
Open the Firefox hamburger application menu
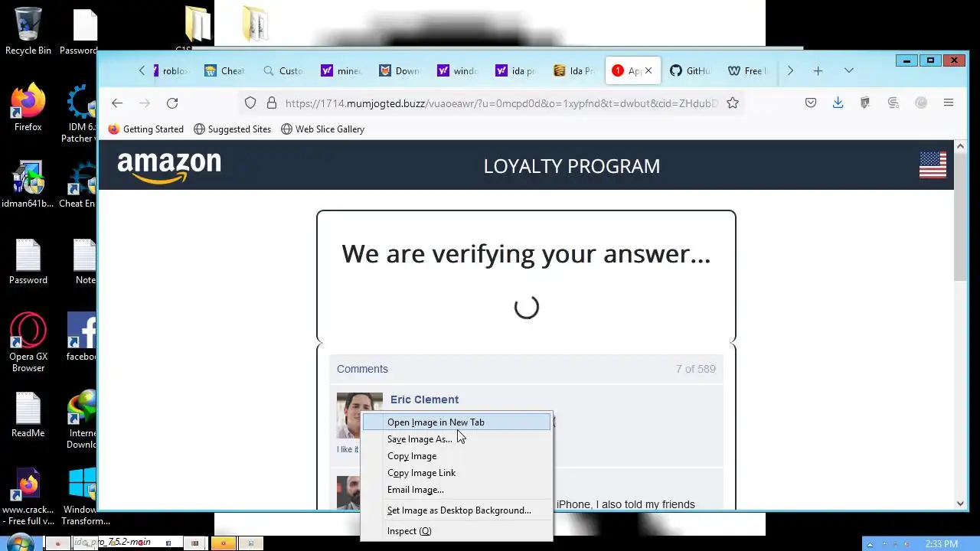[x=949, y=103]
